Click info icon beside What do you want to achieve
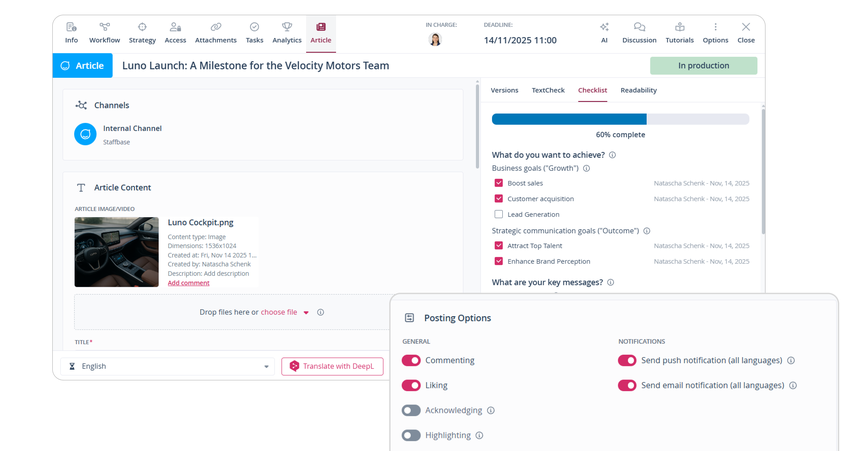 pyautogui.click(x=612, y=155)
